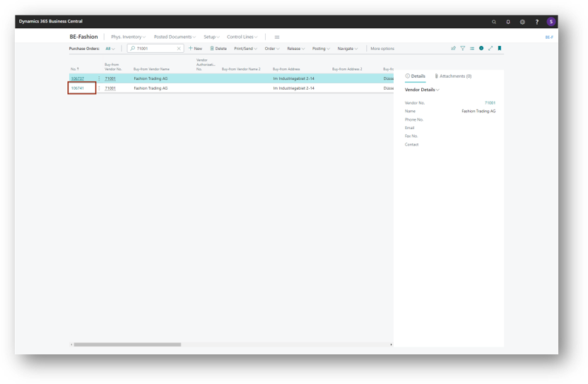Click the Delete button
The height and width of the screenshot is (384, 588).
coord(218,48)
